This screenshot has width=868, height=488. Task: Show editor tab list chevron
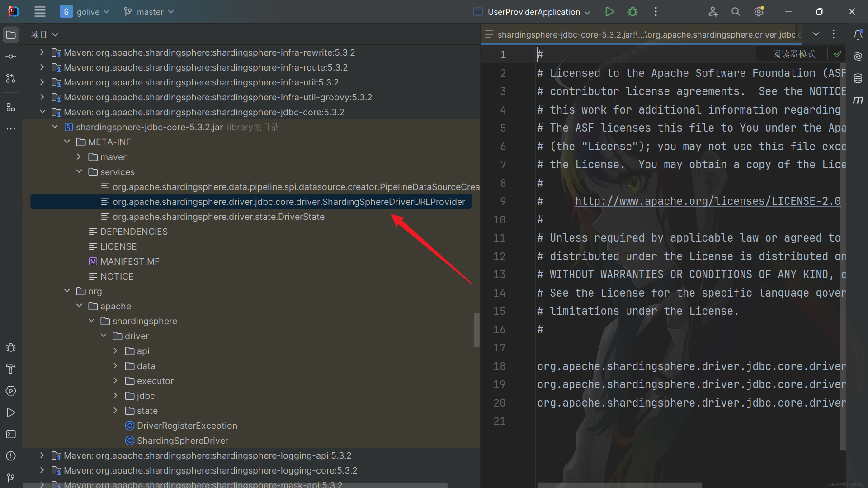coord(816,34)
